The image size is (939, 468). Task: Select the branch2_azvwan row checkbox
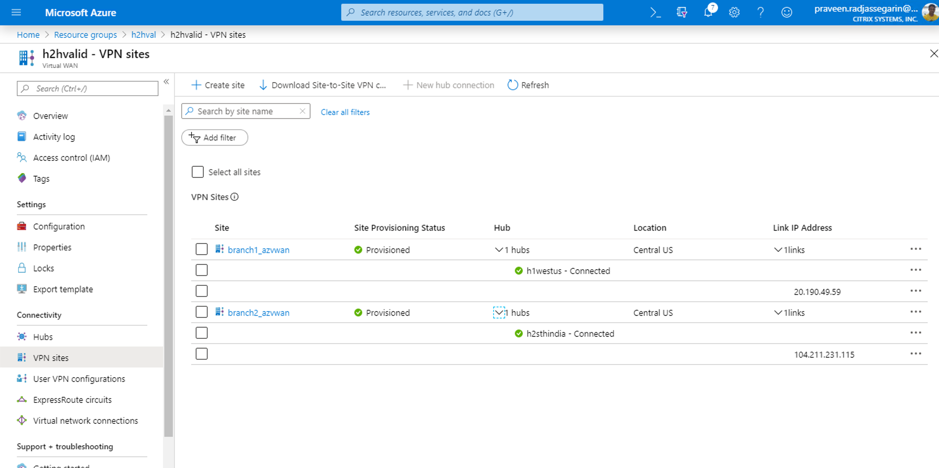[x=202, y=312]
